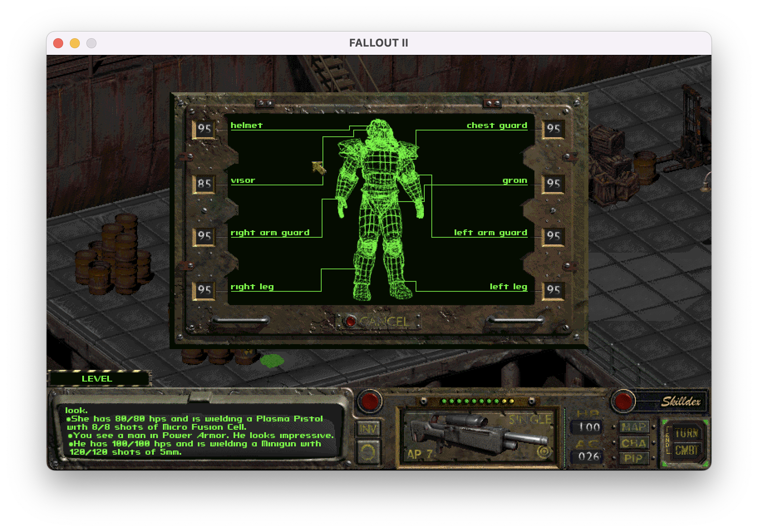Pick the right arm guard hit-chance button

204,236
